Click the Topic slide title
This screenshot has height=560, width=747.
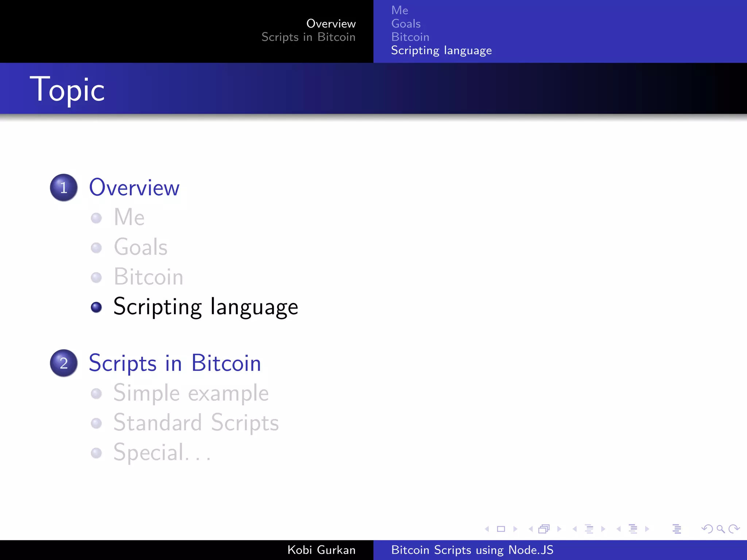pyautogui.click(x=67, y=90)
